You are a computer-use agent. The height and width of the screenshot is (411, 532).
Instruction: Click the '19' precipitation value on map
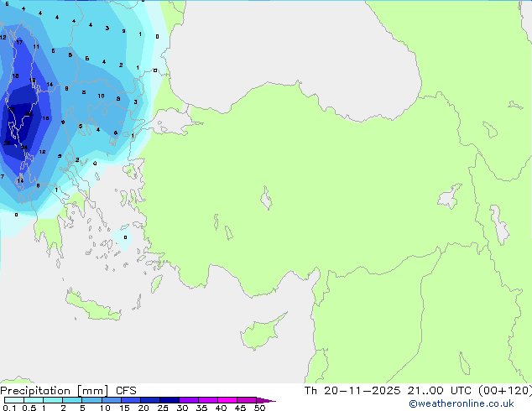coord(32,81)
